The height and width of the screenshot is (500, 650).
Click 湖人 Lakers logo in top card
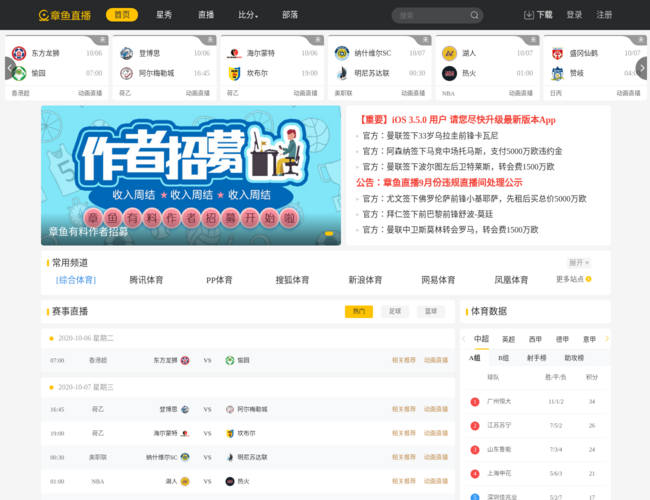pyautogui.click(x=449, y=53)
